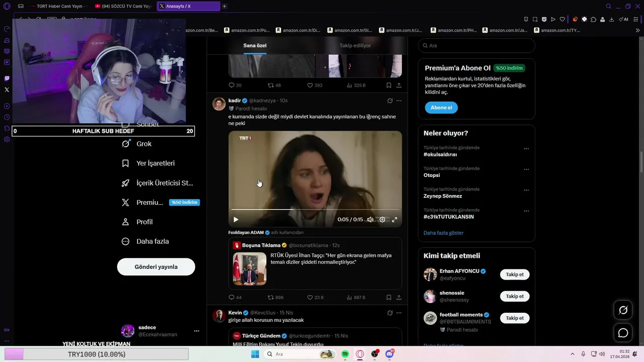Screen dimensions: 644x362
Task: Open options for Zeynep Sönmez trend
Action: [526, 191]
